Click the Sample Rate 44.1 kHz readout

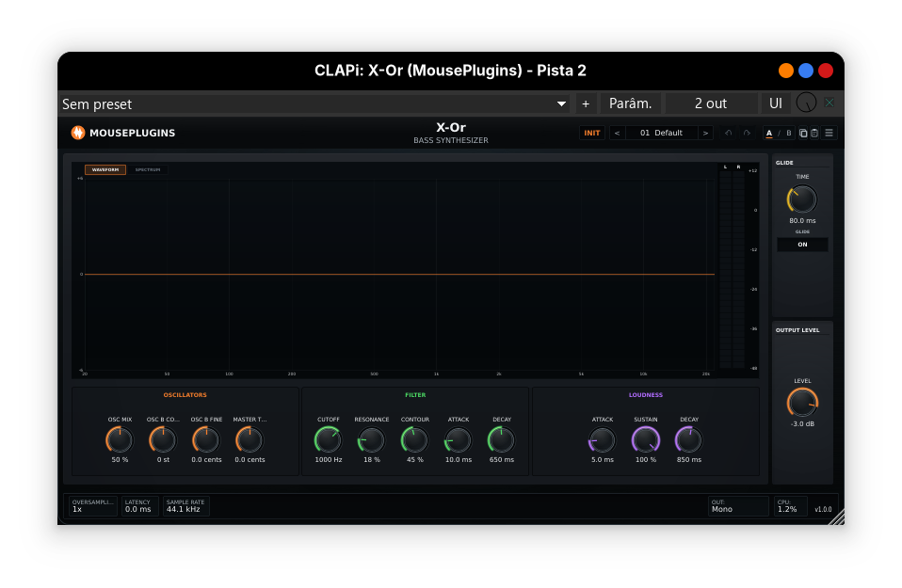coord(185,506)
